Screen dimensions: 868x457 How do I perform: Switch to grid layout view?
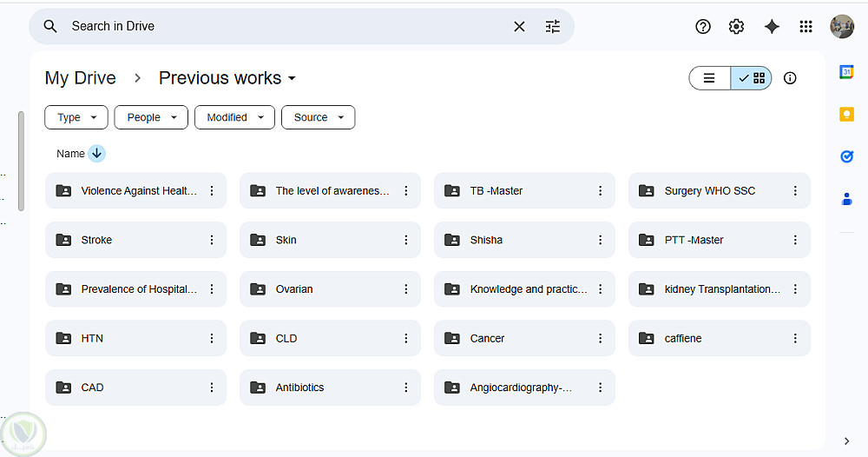pos(752,78)
